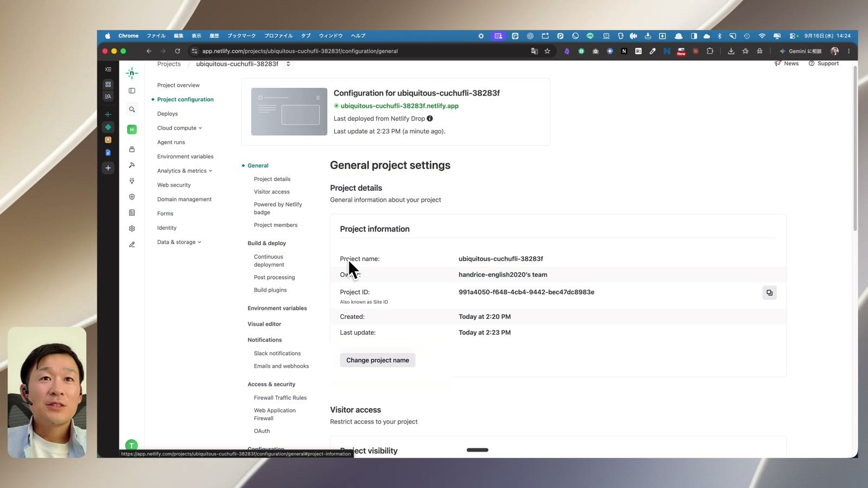Expand Data & storage submenu
868x488 pixels.
point(179,242)
